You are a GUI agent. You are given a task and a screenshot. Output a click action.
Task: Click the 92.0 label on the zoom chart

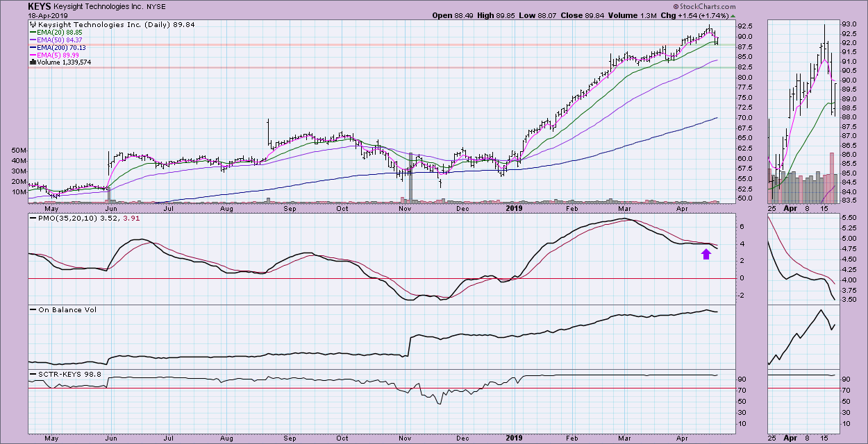[x=849, y=43]
